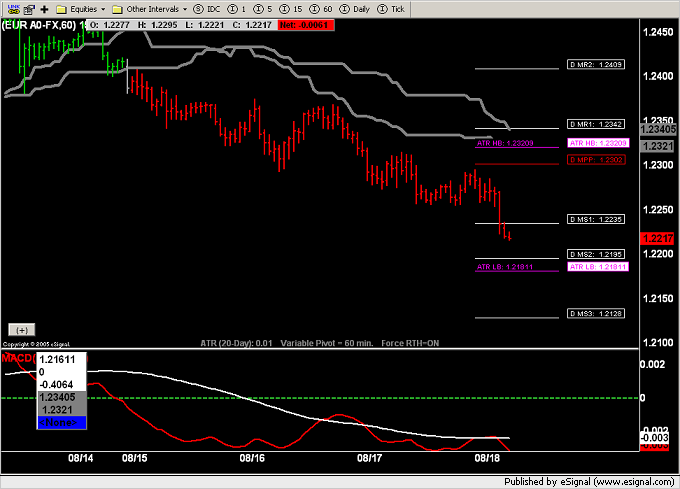
Task: Click the 1.2450 price axis label
Action: (x=658, y=32)
